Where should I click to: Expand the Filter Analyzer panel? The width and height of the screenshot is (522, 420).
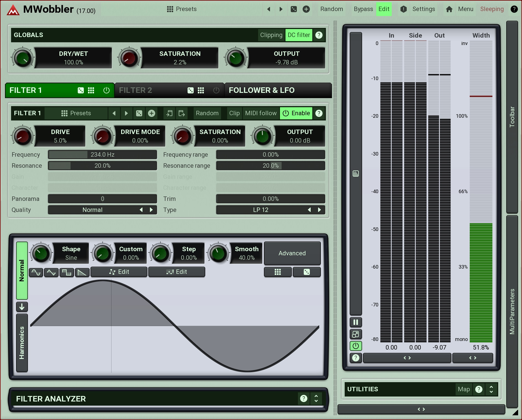[316, 398]
